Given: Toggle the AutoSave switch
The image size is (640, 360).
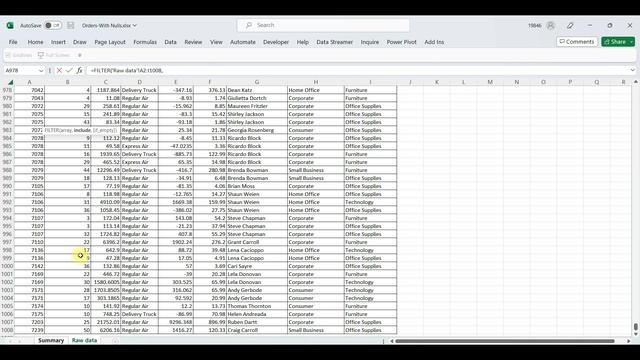Looking at the screenshot, I should [x=53, y=25].
